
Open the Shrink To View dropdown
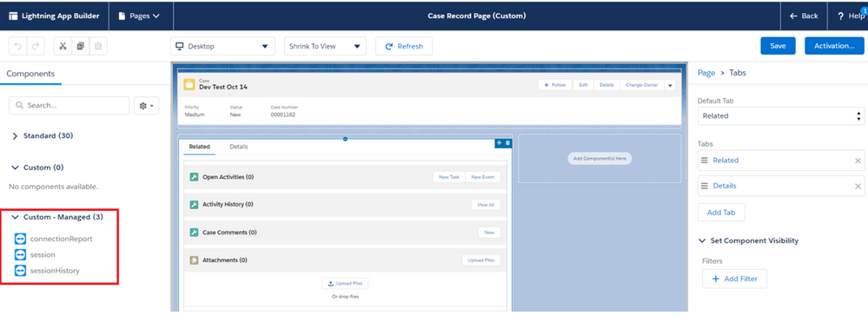coord(325,47)
